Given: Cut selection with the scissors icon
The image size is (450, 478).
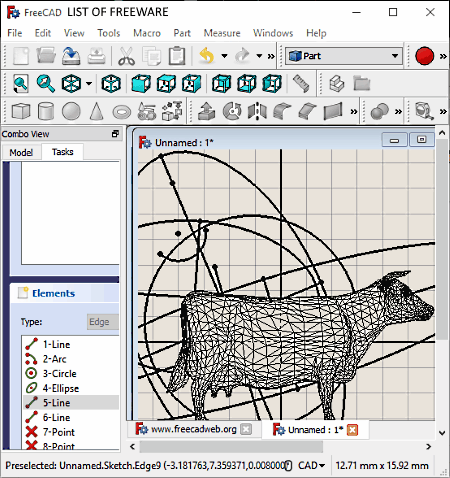Looking at the screenshot, I should [126, 56].
